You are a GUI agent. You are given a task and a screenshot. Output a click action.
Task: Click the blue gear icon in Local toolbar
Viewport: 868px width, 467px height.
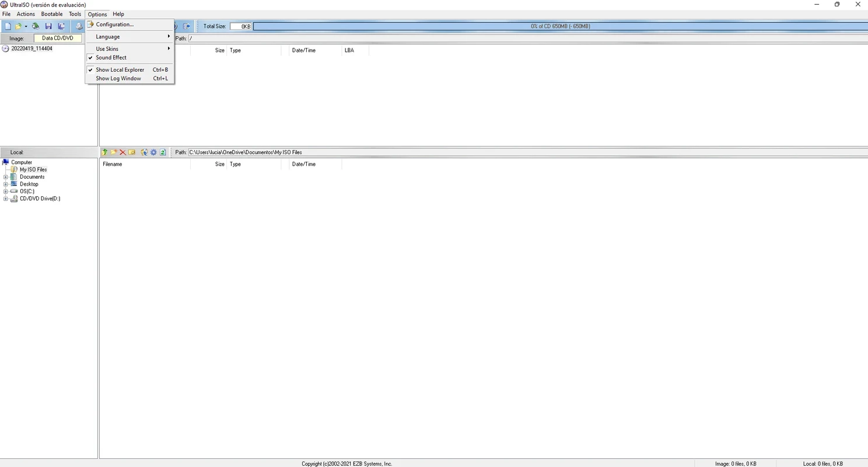click(153, 152)
